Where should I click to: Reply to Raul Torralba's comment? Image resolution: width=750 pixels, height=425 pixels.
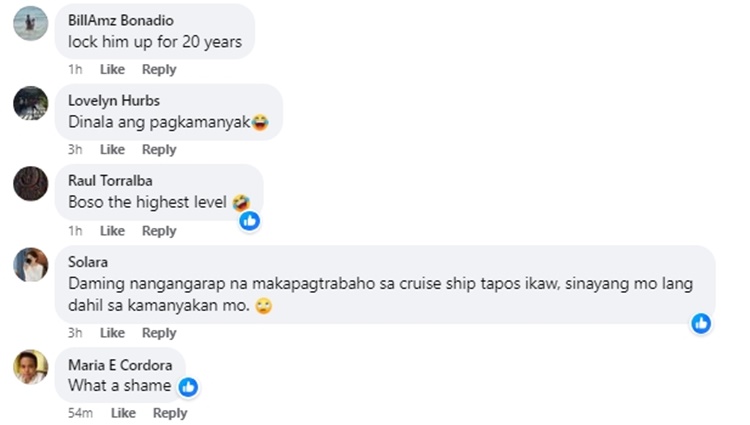(159, 230)
